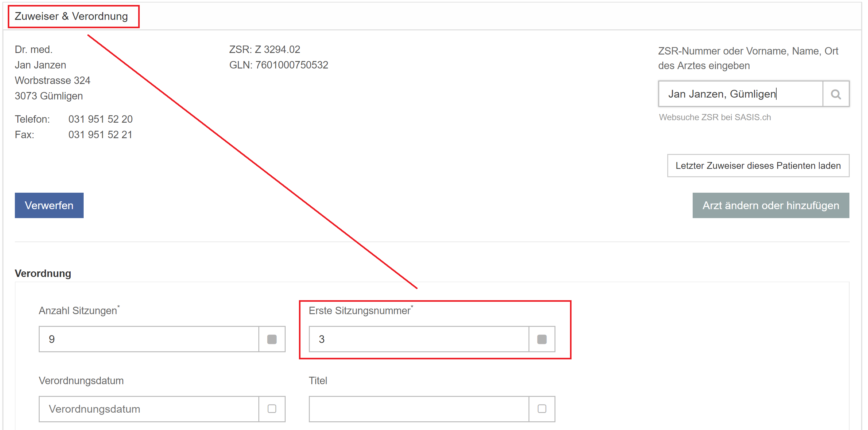Click the Anzahl Sitzungen input showing 9
868x430 pixels.
coord(149,339)
